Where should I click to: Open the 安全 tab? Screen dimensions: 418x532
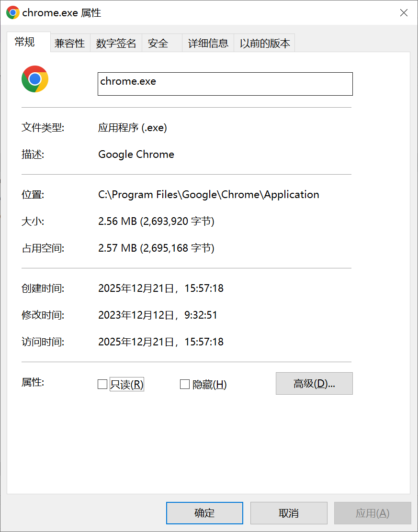[158, 43]
